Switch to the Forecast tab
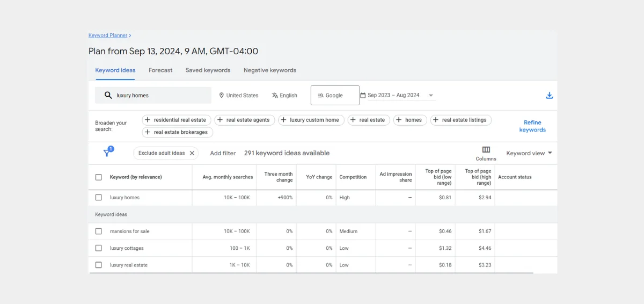Screen dimensions: 644x304 click(x=160, y=70)
